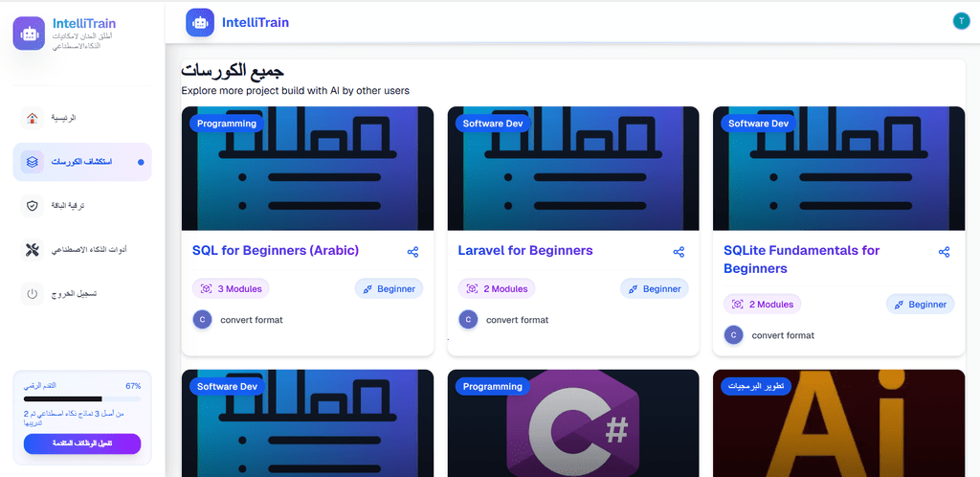Click the purple upgrade button under progress
This screenshot has width=980, height=477.
82,443
